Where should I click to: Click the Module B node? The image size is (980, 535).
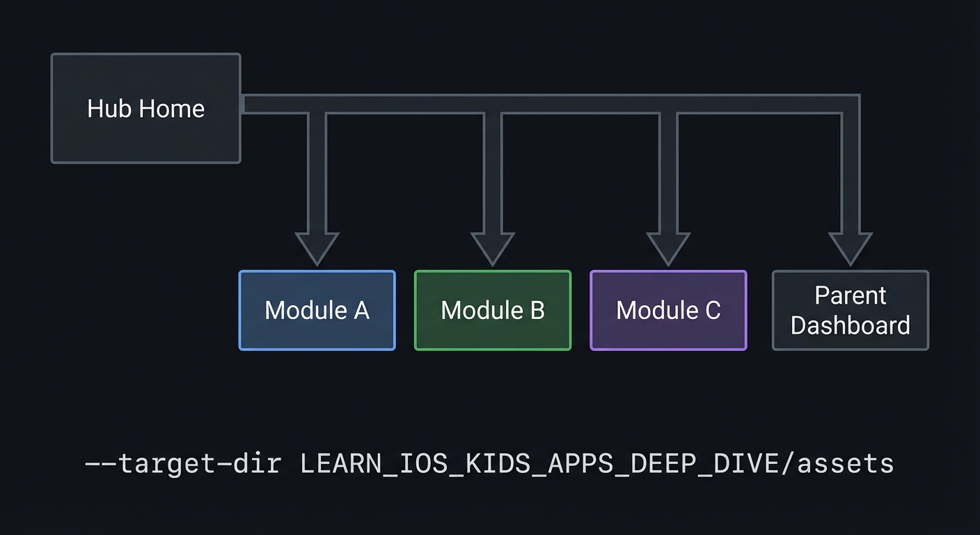[492, 310]
